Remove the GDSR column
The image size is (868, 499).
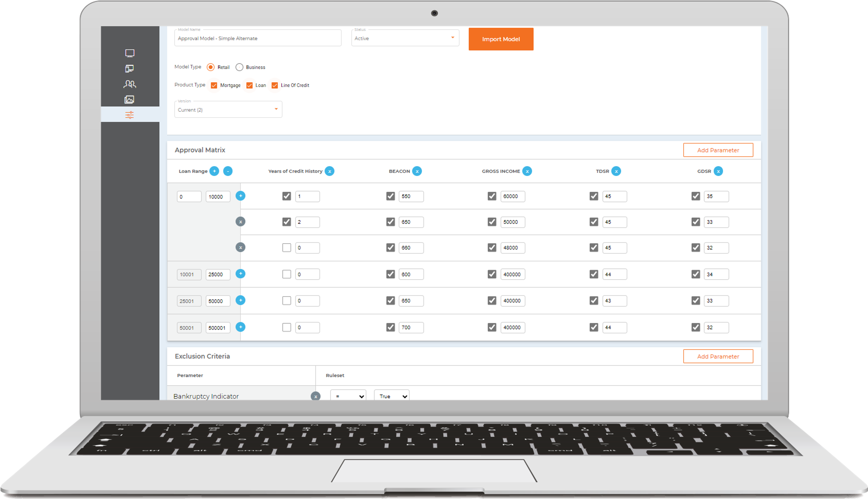(x=718, y=171)
